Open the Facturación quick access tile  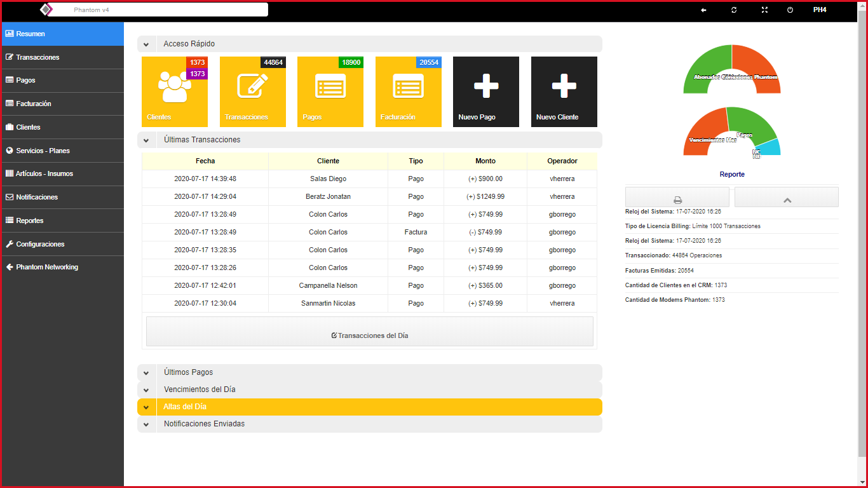click(x=408, y=91)
